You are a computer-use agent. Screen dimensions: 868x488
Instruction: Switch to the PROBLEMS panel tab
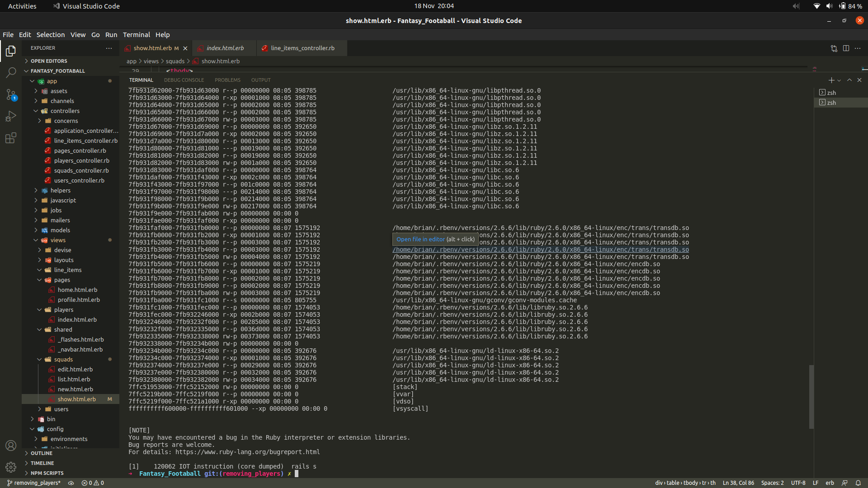point(227,80)
